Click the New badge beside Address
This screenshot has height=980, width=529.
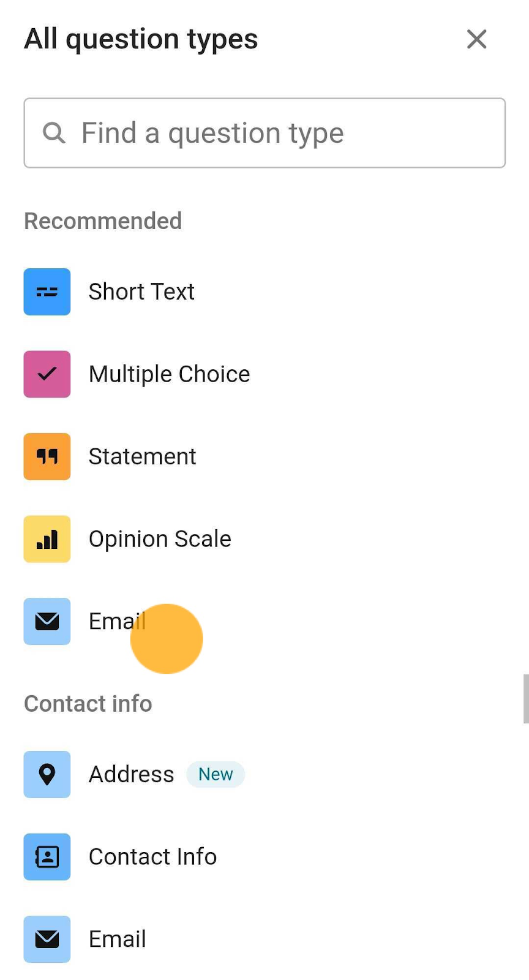(x=216, y=774)
